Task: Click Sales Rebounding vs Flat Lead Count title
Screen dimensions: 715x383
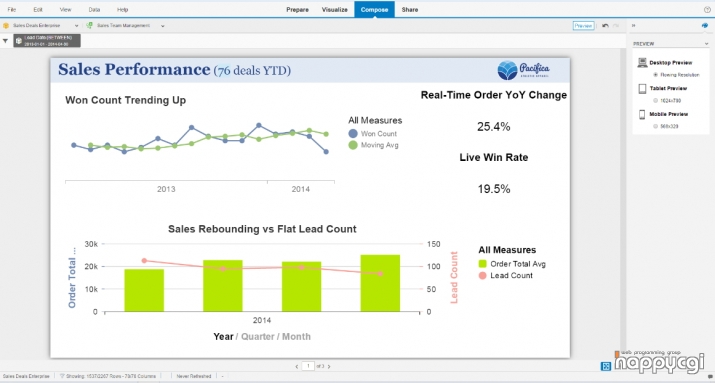Action: point(262,229)
